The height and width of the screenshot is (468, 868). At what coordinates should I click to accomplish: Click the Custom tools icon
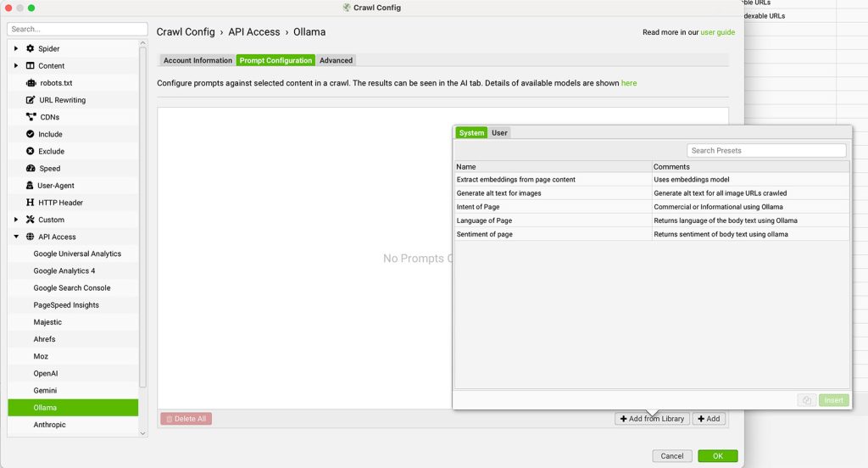click(x=30, y=220)
